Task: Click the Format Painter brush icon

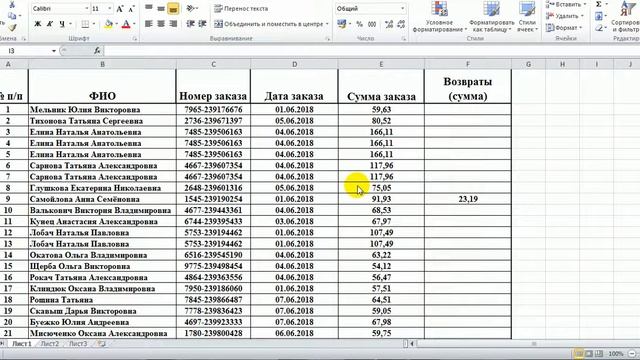Action: 12,27
